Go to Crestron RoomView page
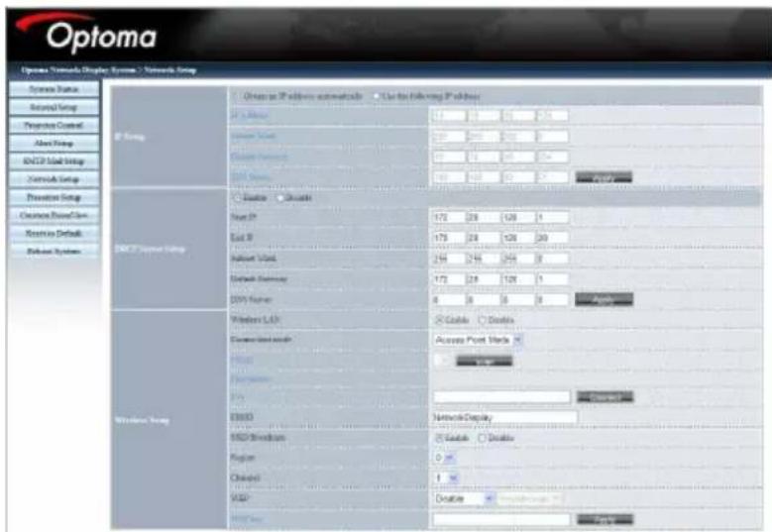 coord(55,215)
